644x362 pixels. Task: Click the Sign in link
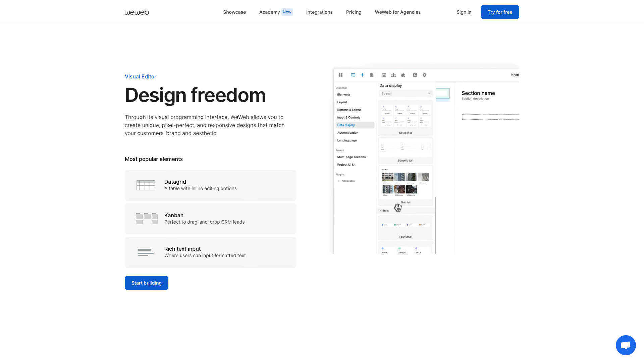464,12
